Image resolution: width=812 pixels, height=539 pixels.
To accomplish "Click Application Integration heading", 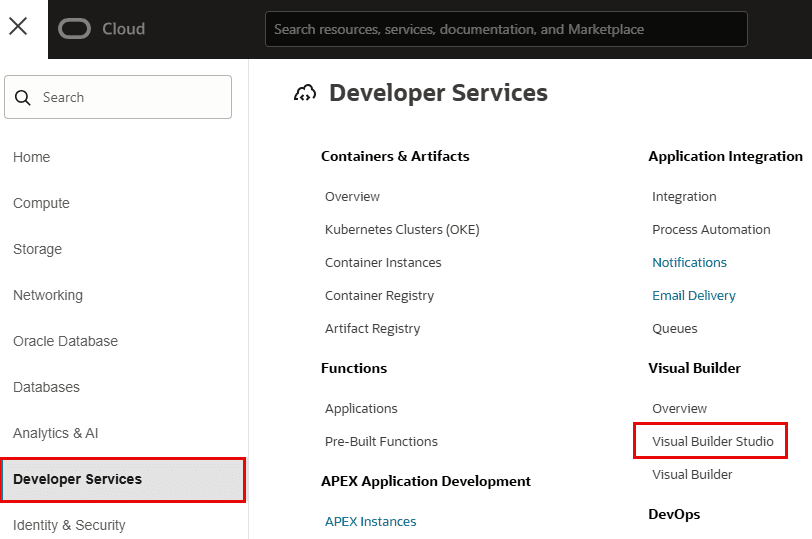I will click(726, 156).
